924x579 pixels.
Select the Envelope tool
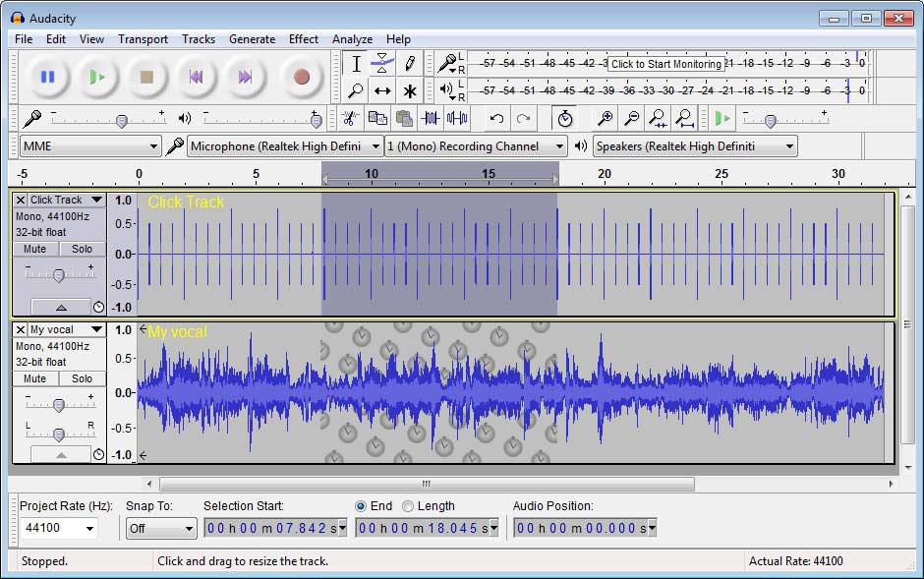(x=382, y=63)
